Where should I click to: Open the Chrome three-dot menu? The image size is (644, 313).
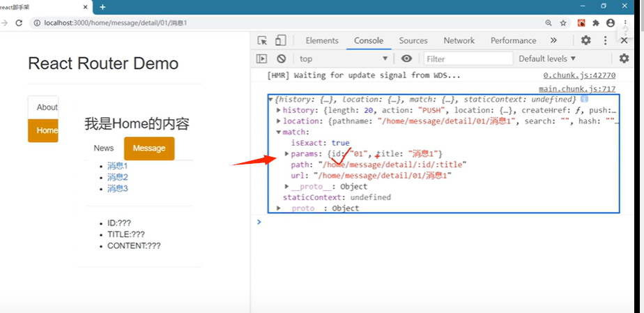point(625,23)
